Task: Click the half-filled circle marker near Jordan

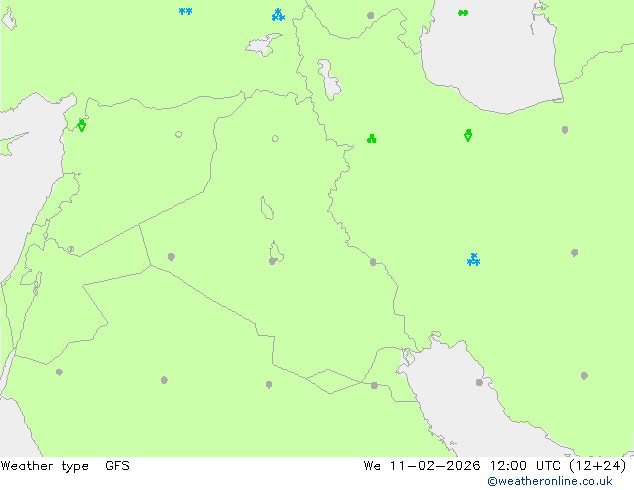Action: pos(71,249)
